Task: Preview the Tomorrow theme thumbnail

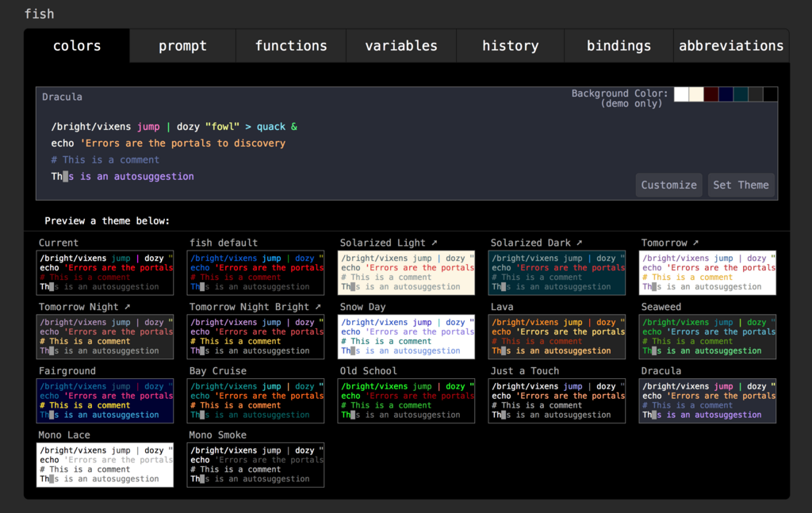Action: pos(707,273)
